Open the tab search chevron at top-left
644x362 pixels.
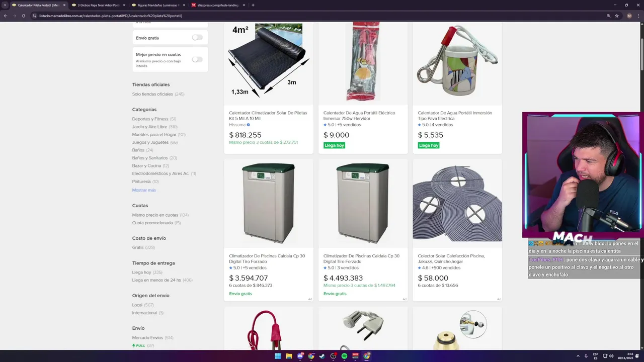[x=5, y=5]
